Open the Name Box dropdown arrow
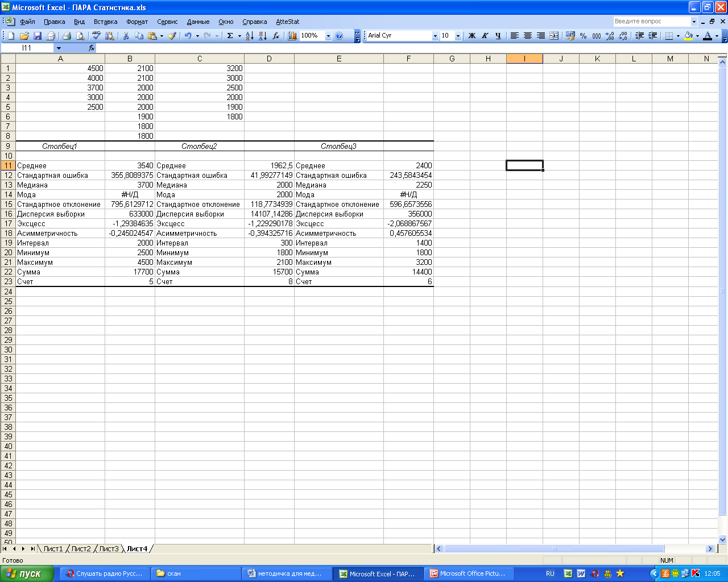The width and height of the screenshot is (728, 582). pos(59,48)
